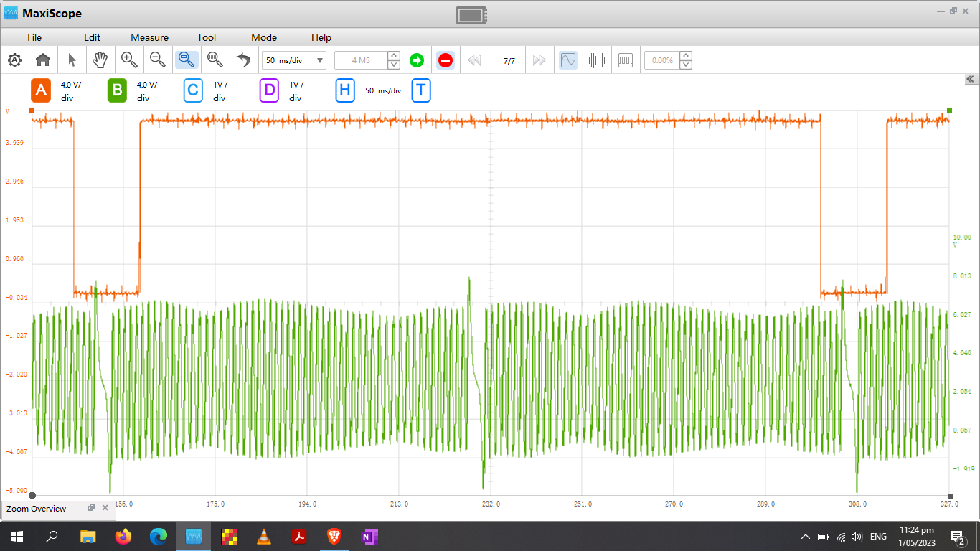Open the Measure menu

[x=149, y=37]
